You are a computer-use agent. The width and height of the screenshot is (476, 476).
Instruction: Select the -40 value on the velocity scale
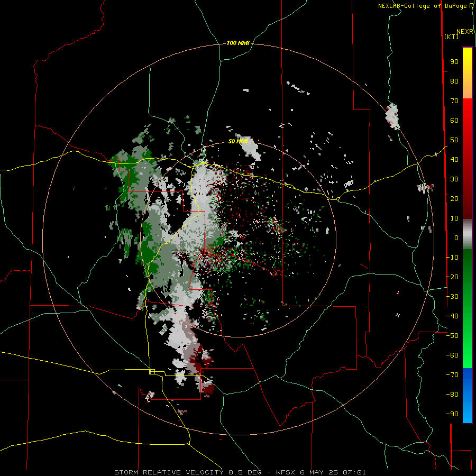pos(452,316)
